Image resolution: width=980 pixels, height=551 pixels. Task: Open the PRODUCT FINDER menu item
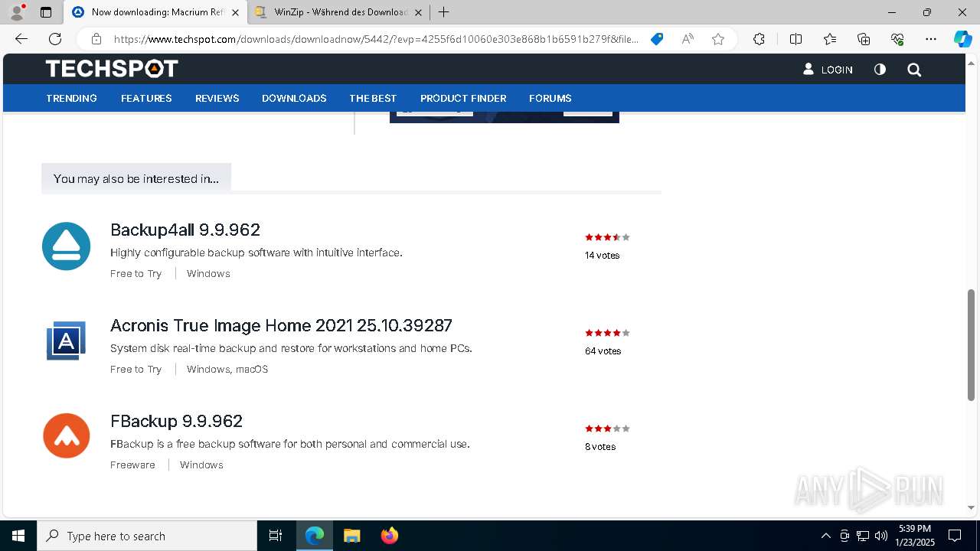[463, 98]
